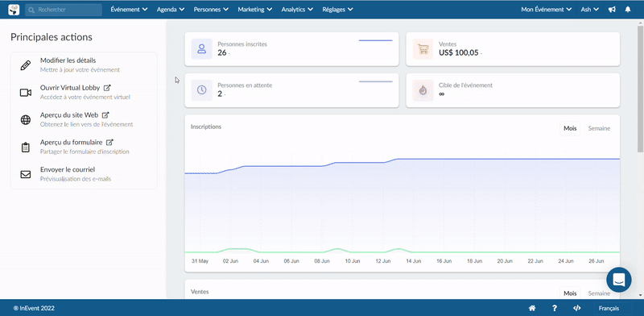Screen dimensions: 644x316
Task: Click the InEvent logo in top bar
Action: (x=14, y=10)
